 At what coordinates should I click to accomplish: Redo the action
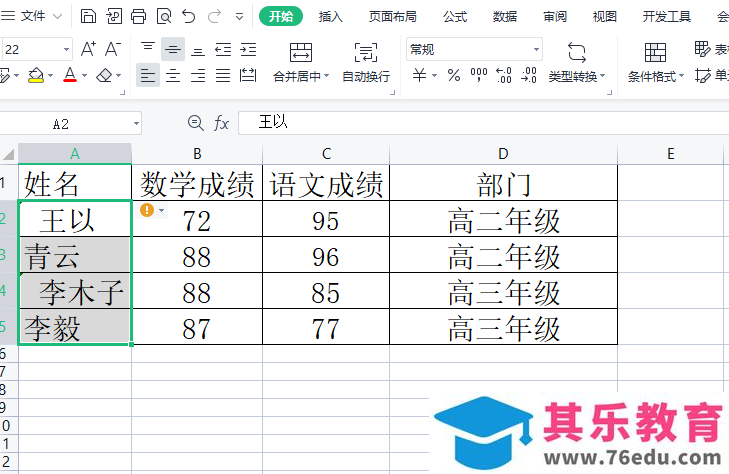(x=214, y=16)
